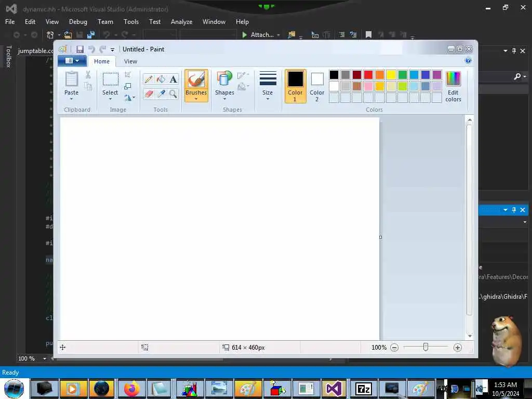This screenshot has height=399, width=532.
Task: Click the Undo arrow in Paint title bar
Action: [91, 49]
